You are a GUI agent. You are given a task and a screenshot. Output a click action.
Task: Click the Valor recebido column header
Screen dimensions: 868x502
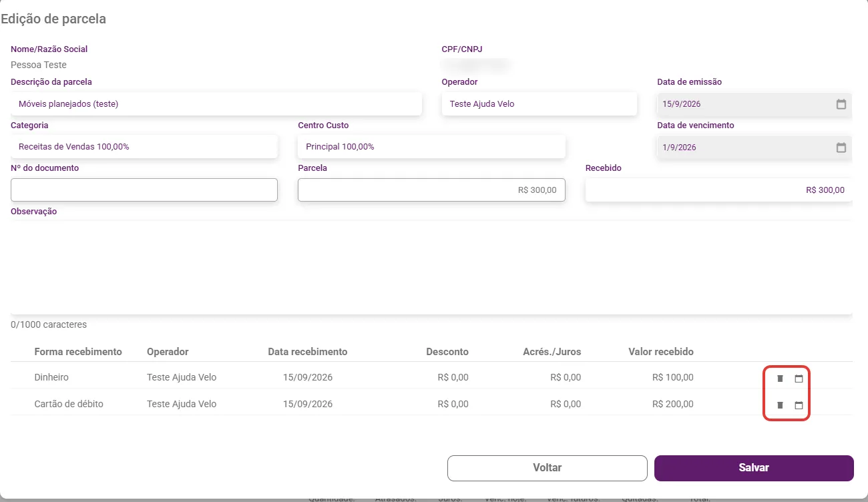[661, 352]
